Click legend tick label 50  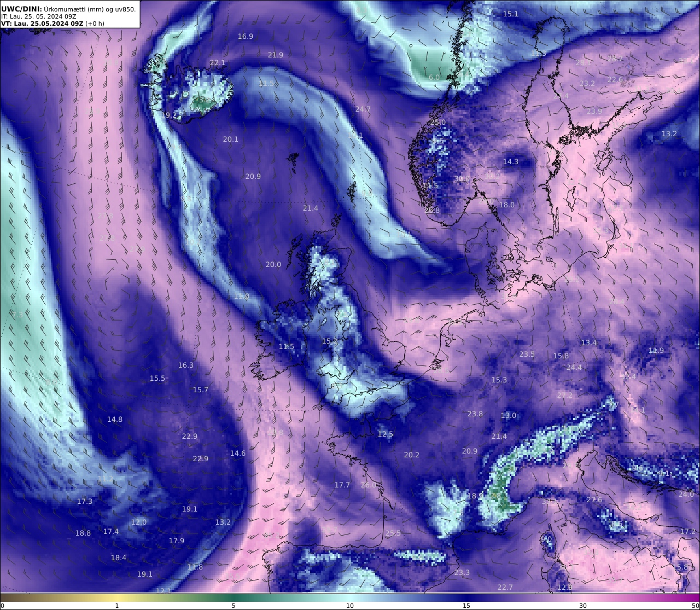[x=696, y=606]
